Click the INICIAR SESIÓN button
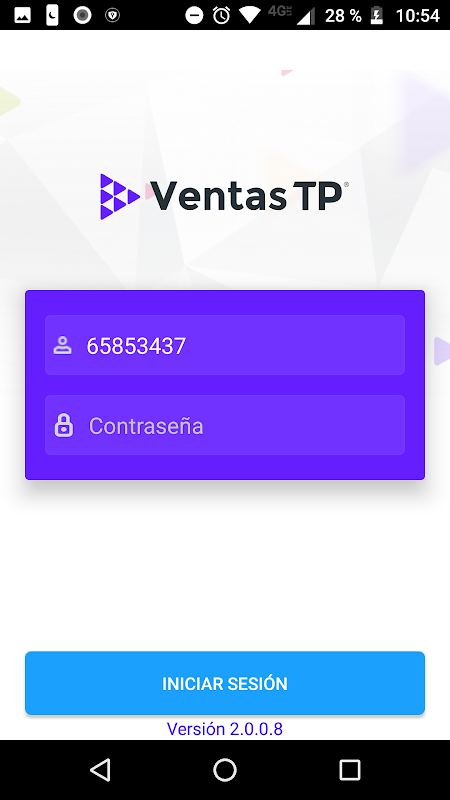The image size is (450, 800). [225, 683]
